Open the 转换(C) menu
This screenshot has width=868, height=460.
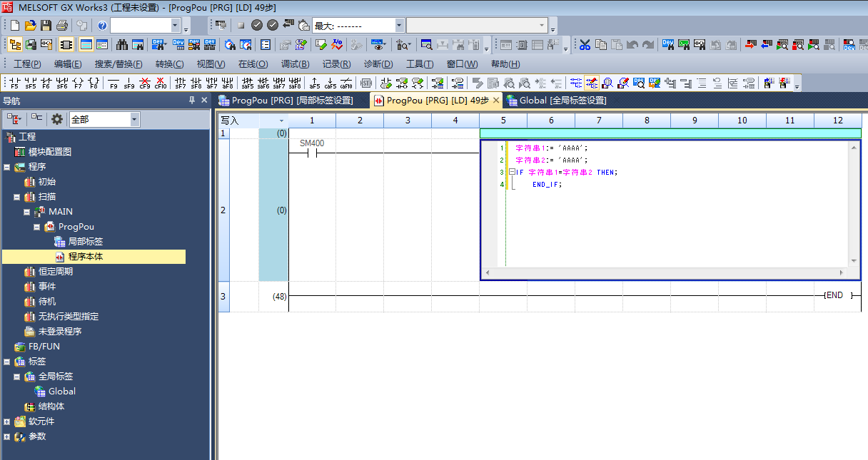[x=169, y=64]
